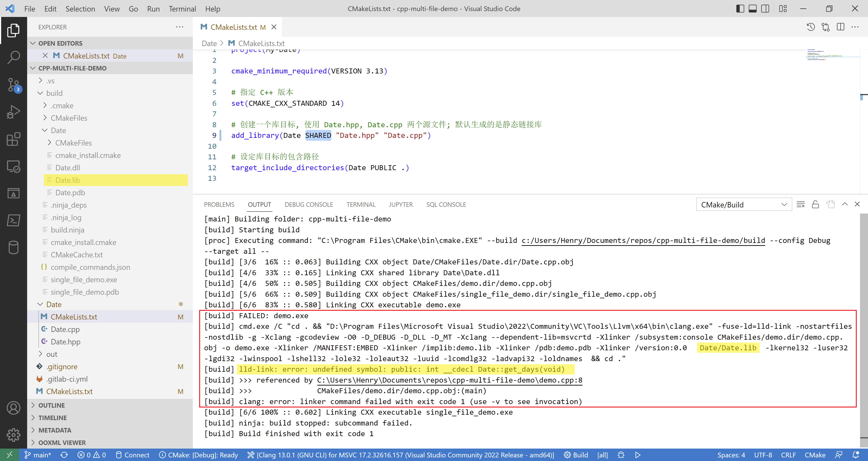This screenshot has width=868, height=461.
Task: Expand the .cmake folder
Action: click(x=110, y=106)
